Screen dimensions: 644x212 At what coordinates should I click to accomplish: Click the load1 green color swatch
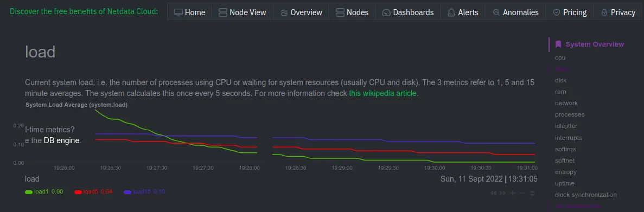point(29,192)
